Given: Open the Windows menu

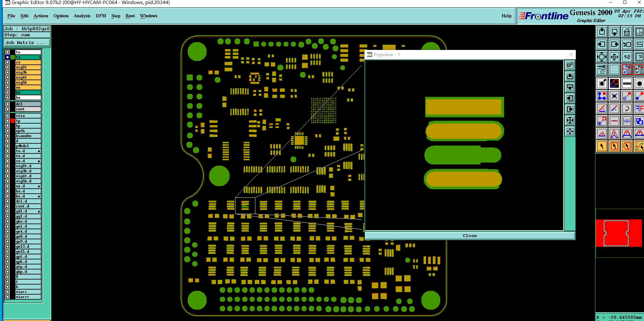Looking at the screenshot, I should point(149,16).
